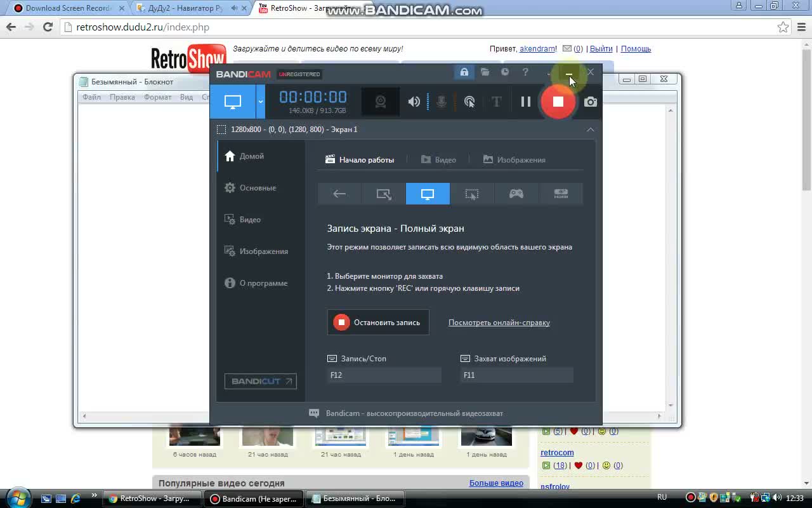Viewport: 812px width, 508px height.
Task: Select the screen recording mode monitor button
Action: [233, 102]
